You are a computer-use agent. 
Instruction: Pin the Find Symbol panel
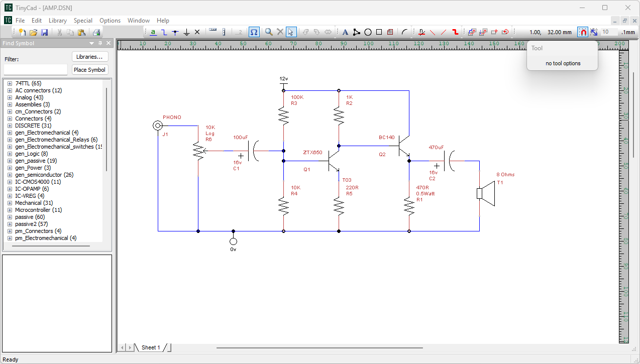[100, 43]
